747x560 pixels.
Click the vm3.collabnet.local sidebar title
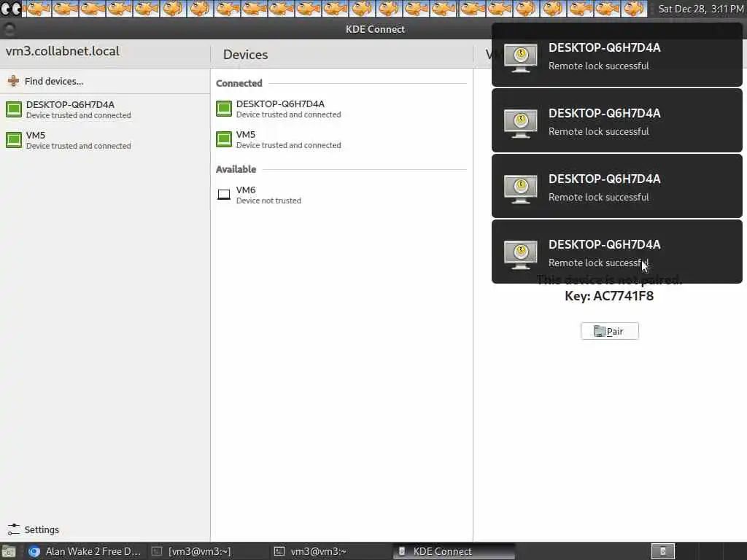[63, 51]
